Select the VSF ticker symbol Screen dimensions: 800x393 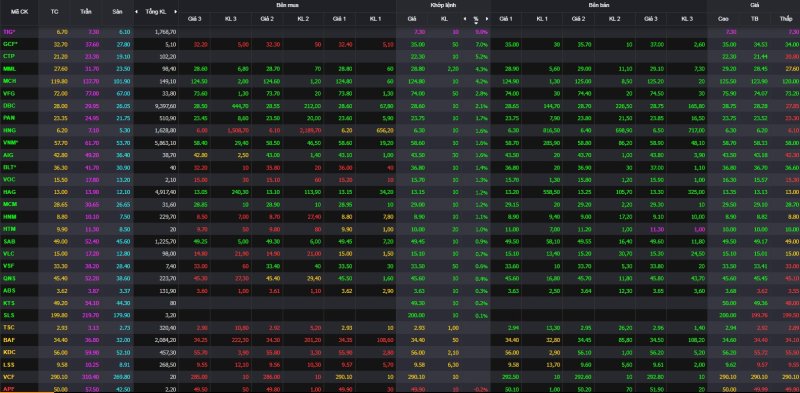coord(8,265)
